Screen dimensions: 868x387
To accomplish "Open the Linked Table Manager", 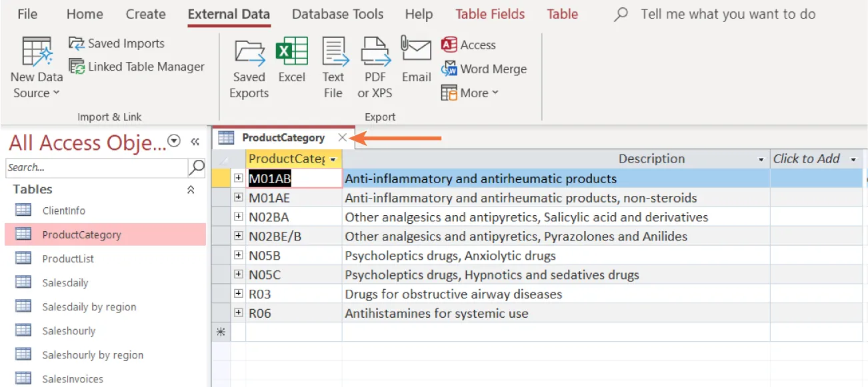I will 138,67.
